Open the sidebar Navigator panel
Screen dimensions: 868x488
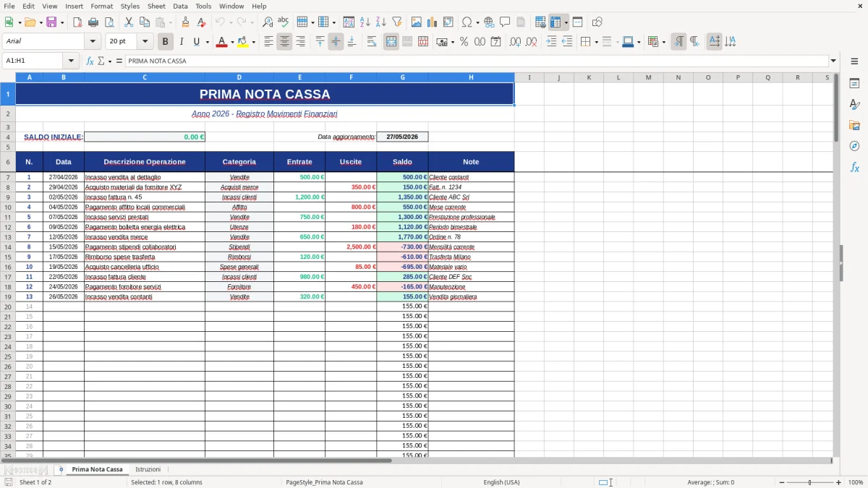(854, 146)
